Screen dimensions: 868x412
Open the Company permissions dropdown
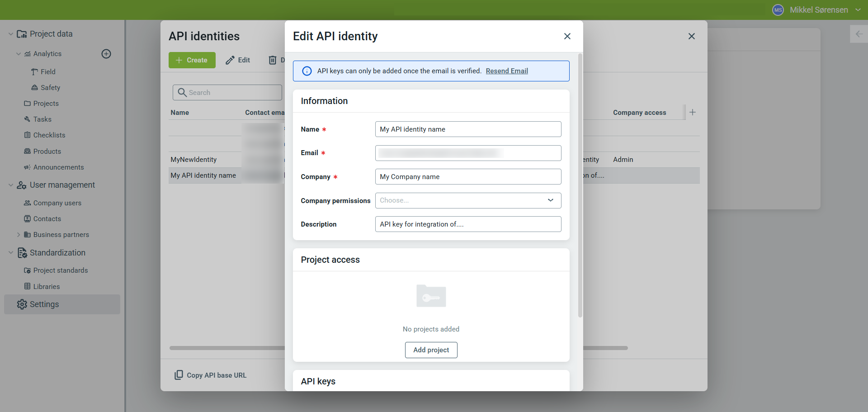(468, 200)
